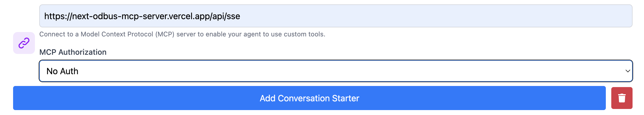Select the MCP link icon beside the form
Screen dimensions: 644x115
pos(24,43)
